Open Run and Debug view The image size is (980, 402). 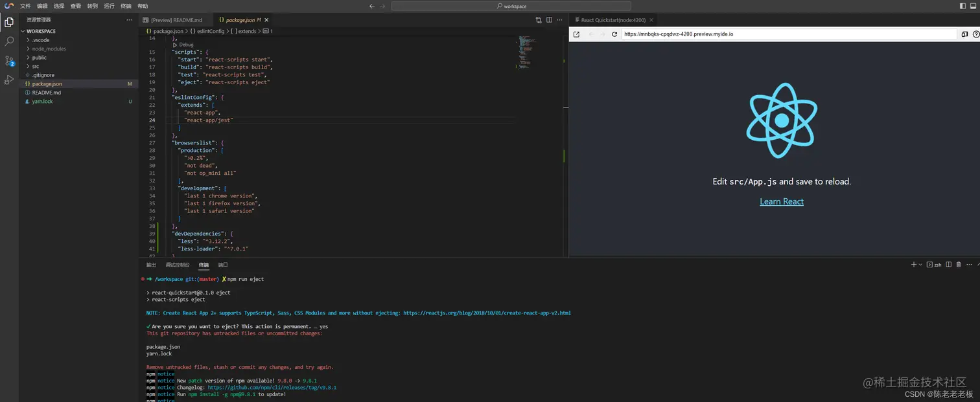(9, 80)
